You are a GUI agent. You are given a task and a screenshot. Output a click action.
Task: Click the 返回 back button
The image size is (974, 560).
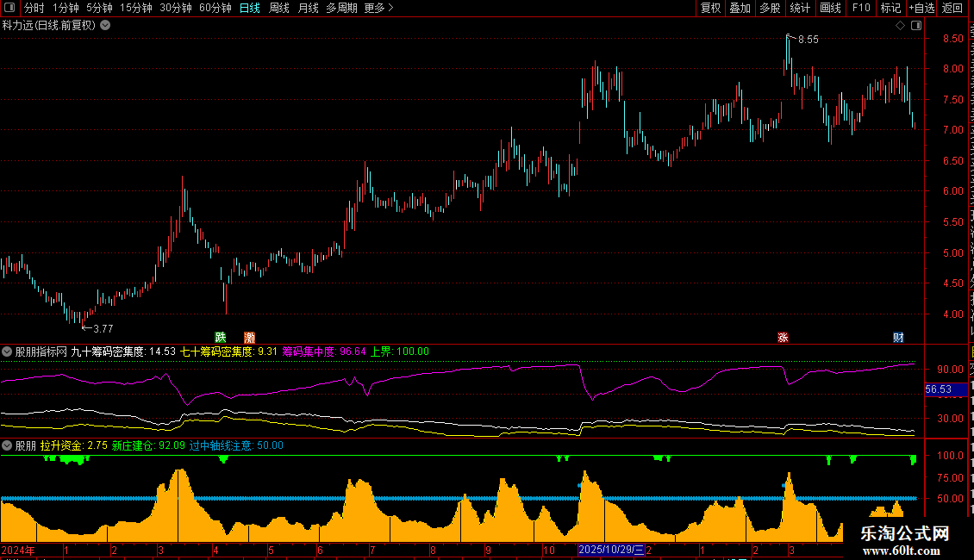pyautogui.click(x=952, y=8)
